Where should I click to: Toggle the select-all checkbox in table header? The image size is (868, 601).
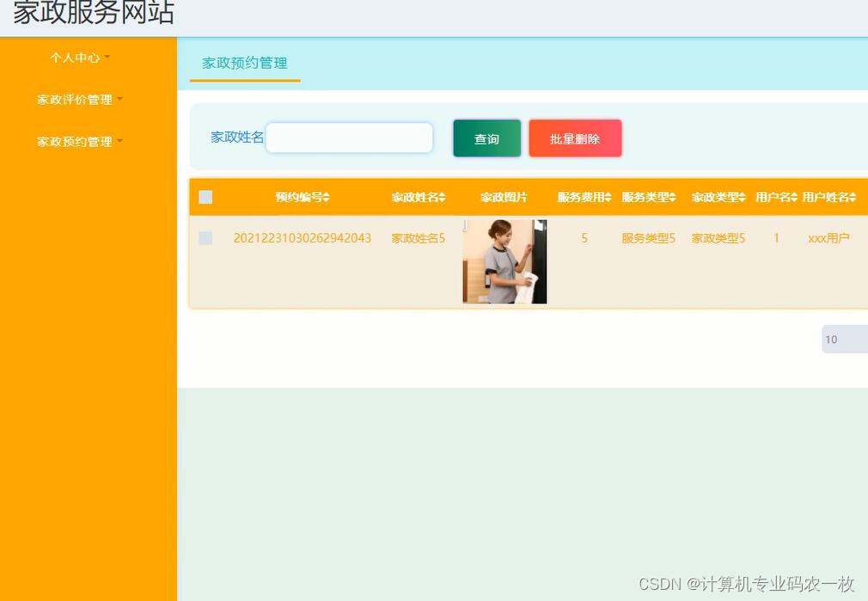(x=205, y=197)
